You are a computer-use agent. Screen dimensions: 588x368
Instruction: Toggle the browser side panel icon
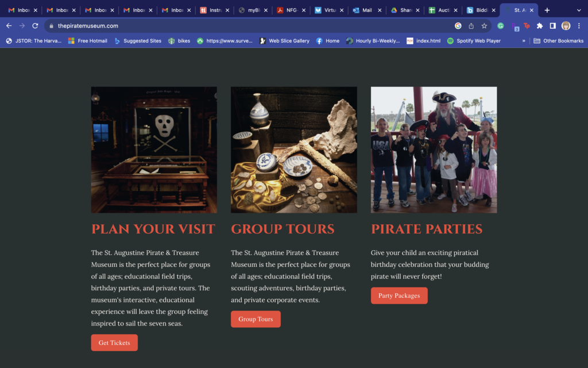pos(553,26)
